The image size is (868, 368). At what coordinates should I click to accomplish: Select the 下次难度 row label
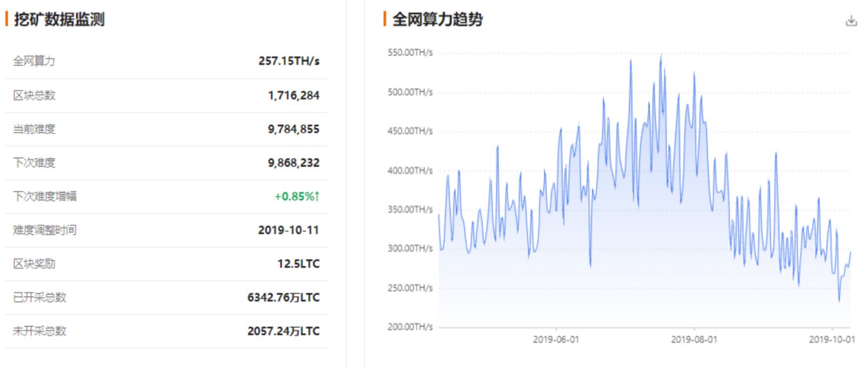[34, 163]
